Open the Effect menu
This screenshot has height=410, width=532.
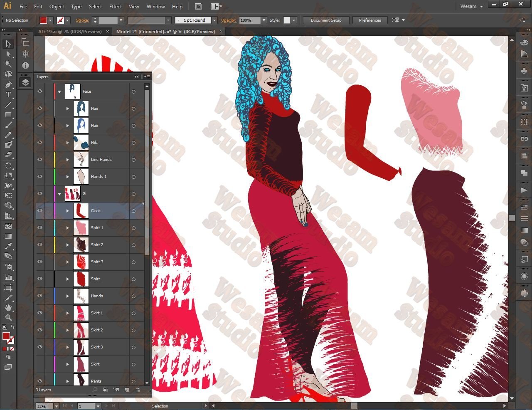116,6
